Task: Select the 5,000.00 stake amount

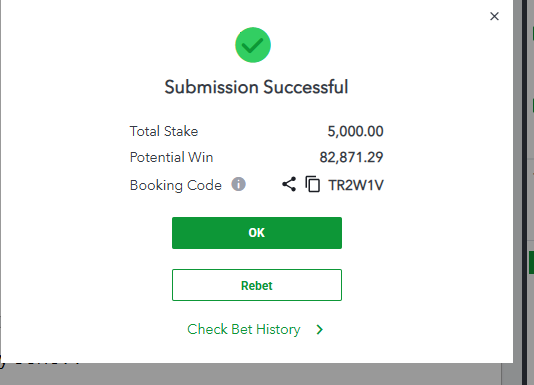Action: [x=355, y=132]
